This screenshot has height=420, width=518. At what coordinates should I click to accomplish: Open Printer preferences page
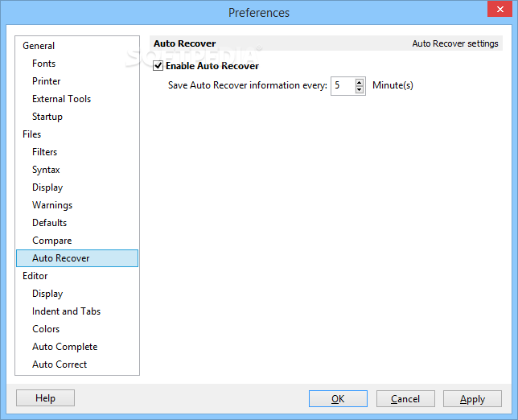47,81
